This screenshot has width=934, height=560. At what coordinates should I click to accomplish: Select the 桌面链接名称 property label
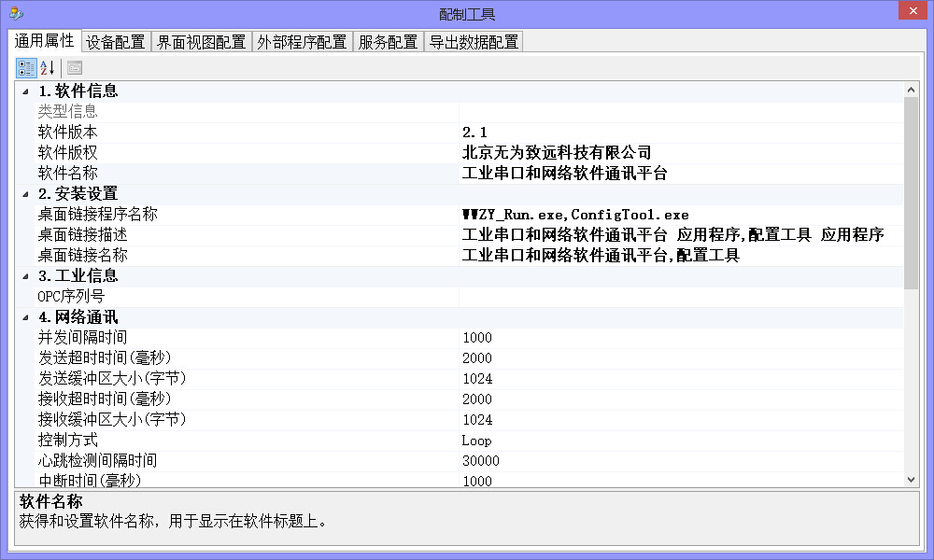pos(82,256)
